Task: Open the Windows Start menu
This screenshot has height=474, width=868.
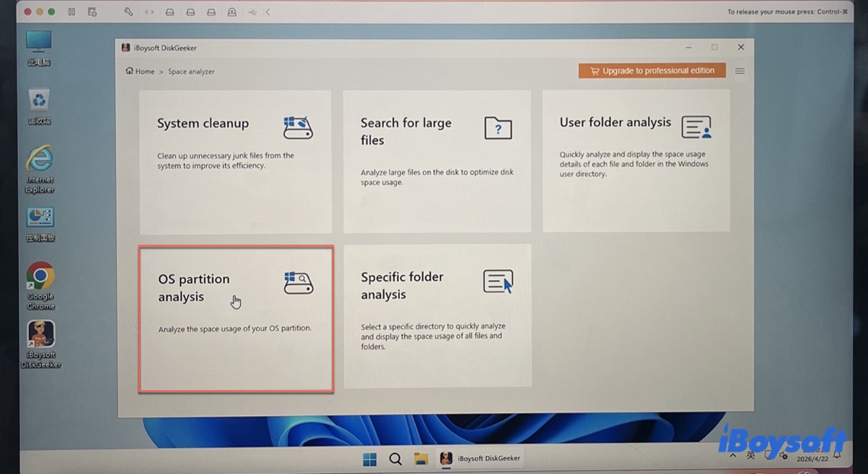Action: point(370,459)
